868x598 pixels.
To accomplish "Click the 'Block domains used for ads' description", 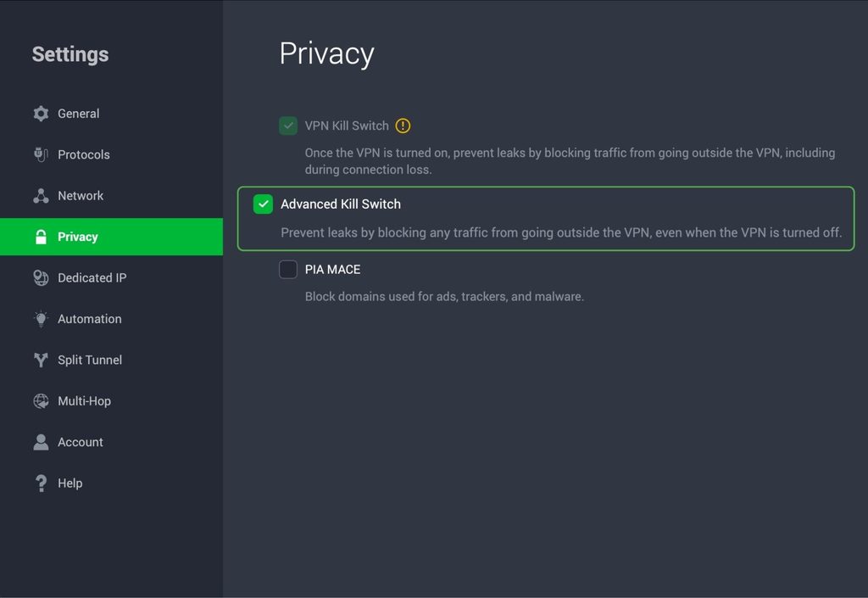I will coord(444,296).
